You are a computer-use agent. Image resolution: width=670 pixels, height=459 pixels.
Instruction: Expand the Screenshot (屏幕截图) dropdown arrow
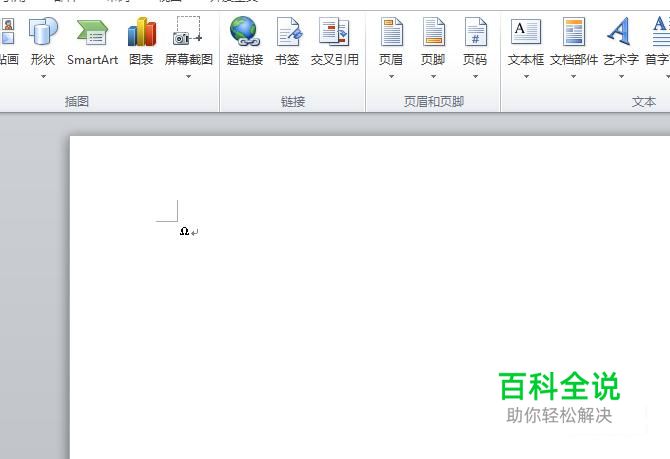[x=188, y=77]
